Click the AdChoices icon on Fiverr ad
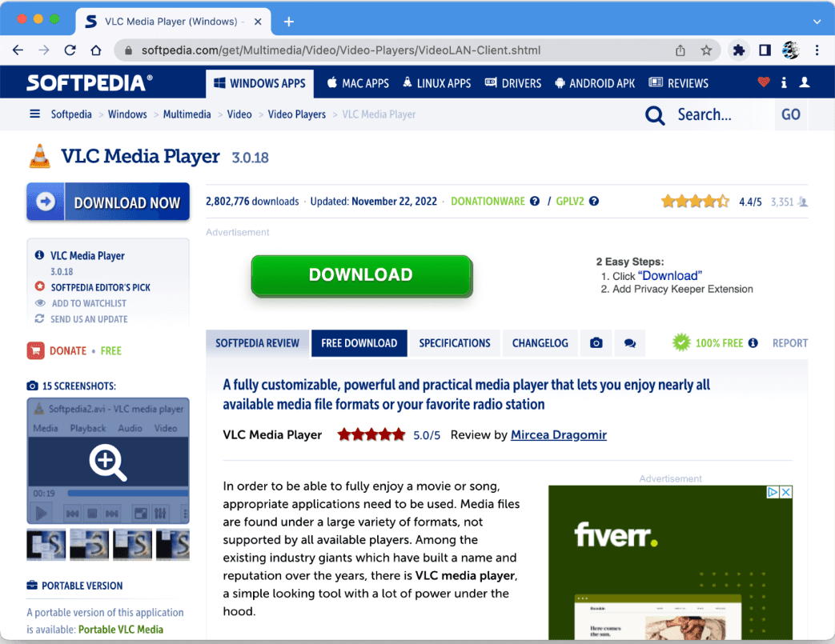 (773, 492)
